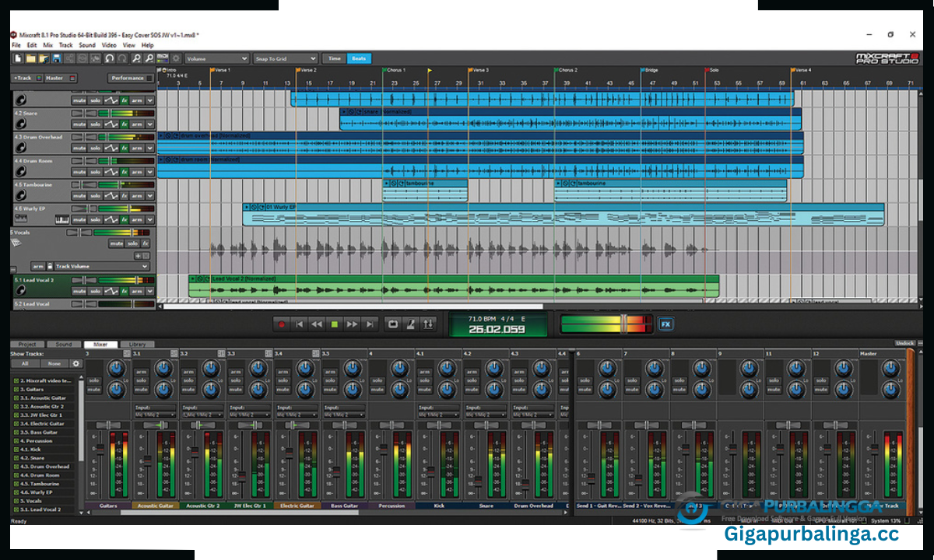This screenshot has width=934, height=560.
Task: Click the Undo arrow icon in toolbar
Action: 109,58
